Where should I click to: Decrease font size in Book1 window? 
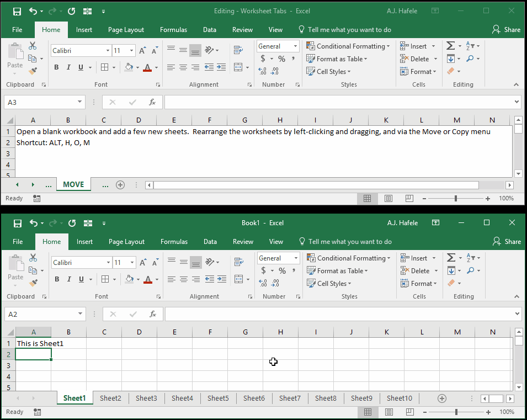point(155,263)
